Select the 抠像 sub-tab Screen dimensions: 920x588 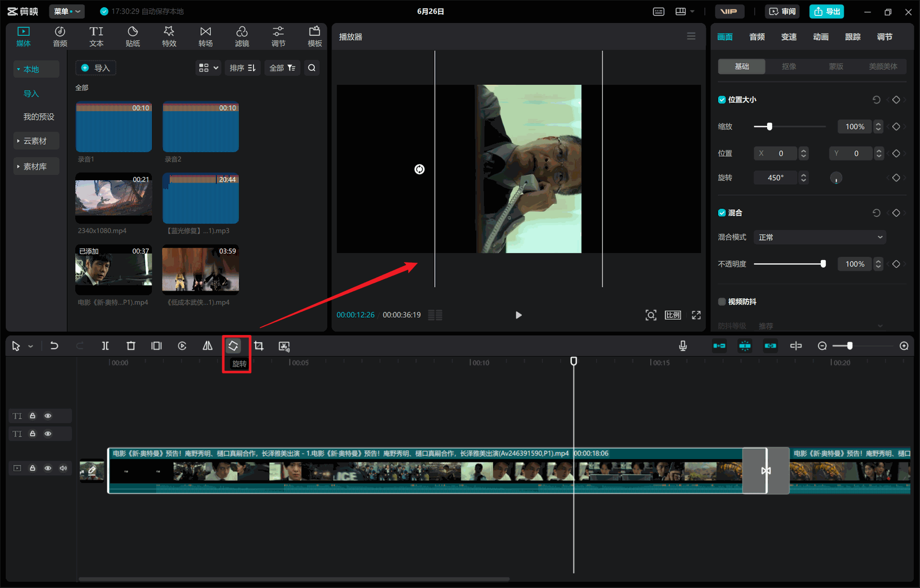[789, 67]
